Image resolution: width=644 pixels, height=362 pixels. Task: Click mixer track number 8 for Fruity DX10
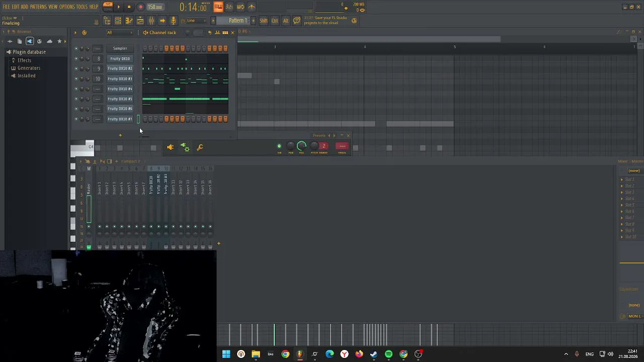[98, 59]
